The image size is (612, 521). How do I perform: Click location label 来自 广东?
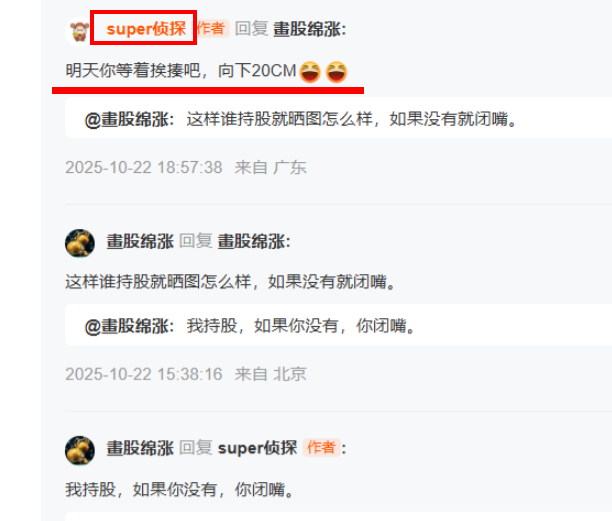tap(270, 167)
